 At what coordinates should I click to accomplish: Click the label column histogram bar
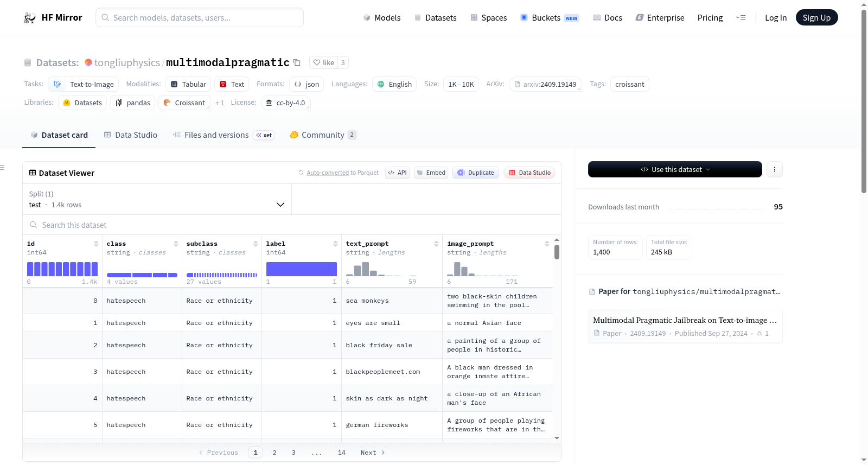(302, 269)
